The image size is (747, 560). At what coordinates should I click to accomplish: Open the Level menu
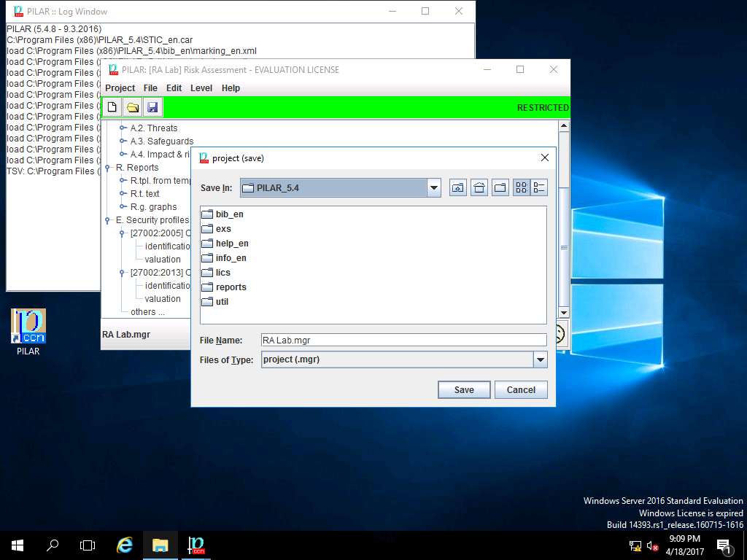pyautogui.click(x=201, y=88)
